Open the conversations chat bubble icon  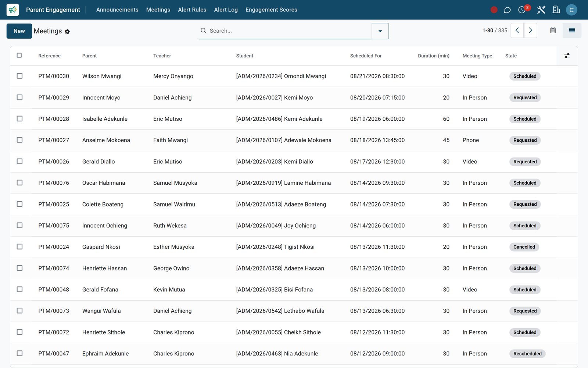(507, 10)
